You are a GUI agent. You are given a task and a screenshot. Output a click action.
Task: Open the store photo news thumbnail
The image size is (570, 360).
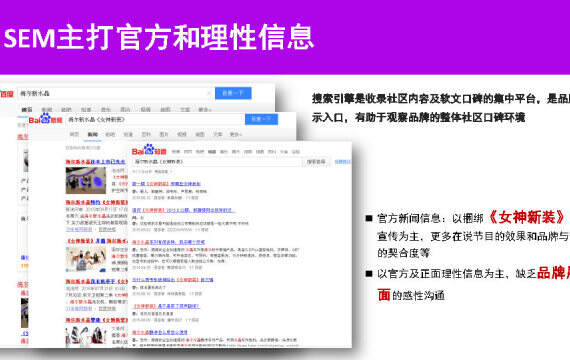pos(86,181)
